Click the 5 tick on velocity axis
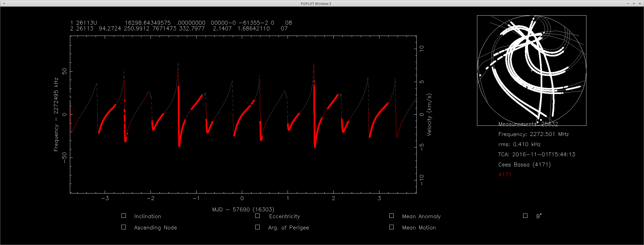This screenshot has width=644, height=245. click(422, 82)
